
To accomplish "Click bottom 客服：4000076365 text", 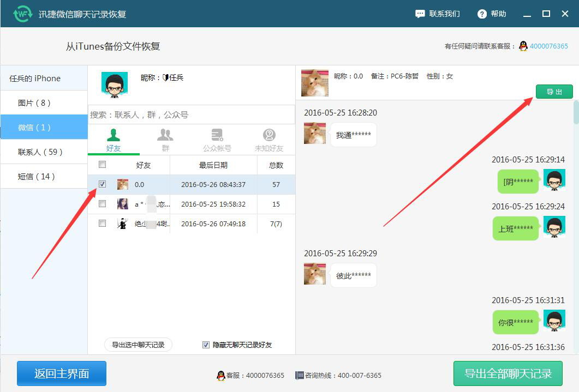I will [x=255, y=376].
